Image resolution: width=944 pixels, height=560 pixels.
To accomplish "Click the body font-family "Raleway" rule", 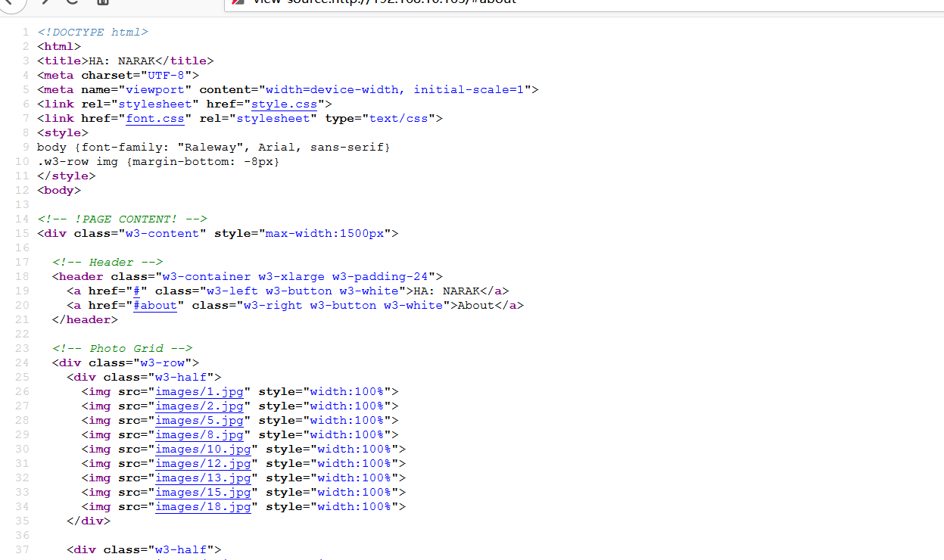I will 213,147.
